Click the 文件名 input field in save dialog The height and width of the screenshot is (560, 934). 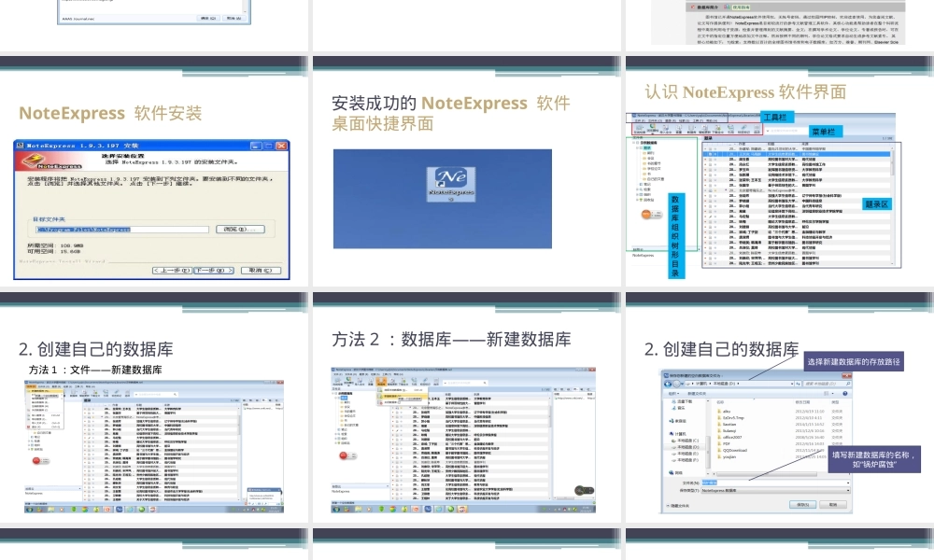(x=776, y=483)
